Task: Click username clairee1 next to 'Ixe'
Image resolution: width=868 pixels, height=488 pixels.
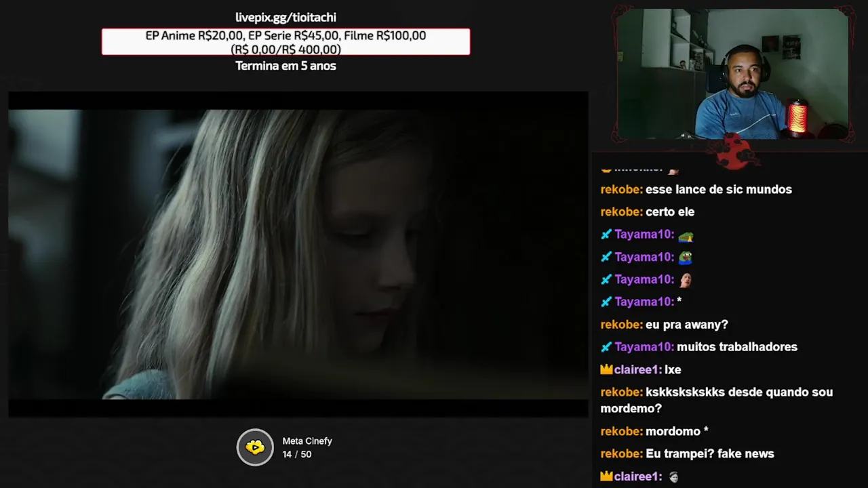Action: (x=637, y=369)
